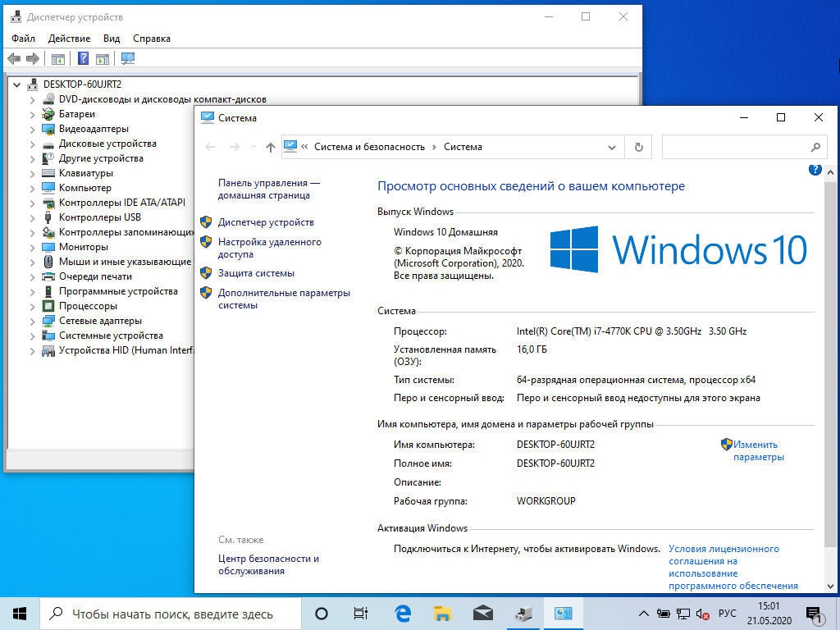840x630 pixels.
Task: Open Task View on taskbar
Action: (361, 614)
